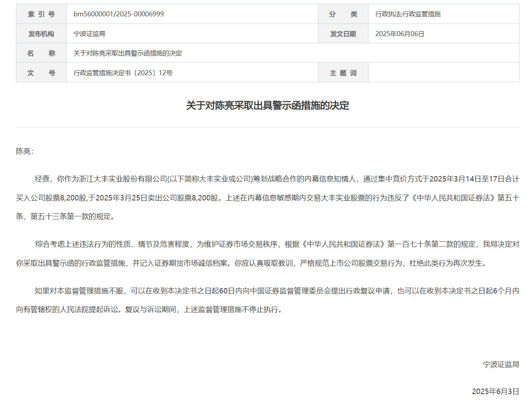Click the closing date 2025年6月3日
This screenshot has height=408, width=532.
coord(495,391)
